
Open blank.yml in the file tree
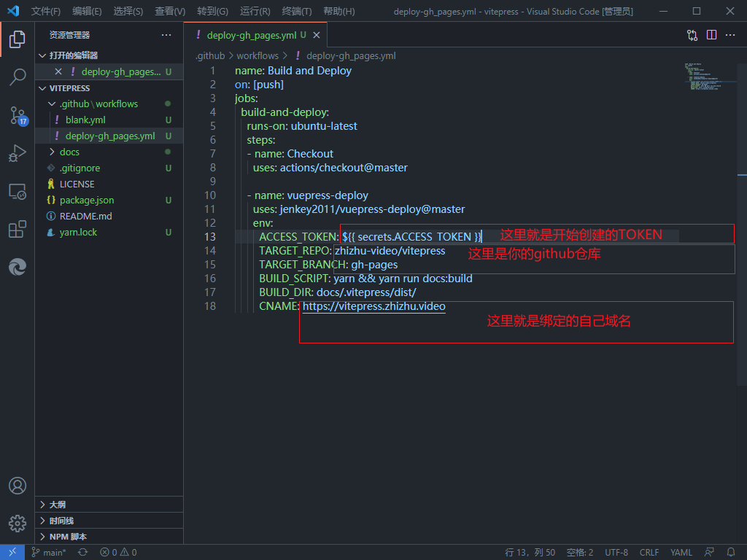(109, 120)
